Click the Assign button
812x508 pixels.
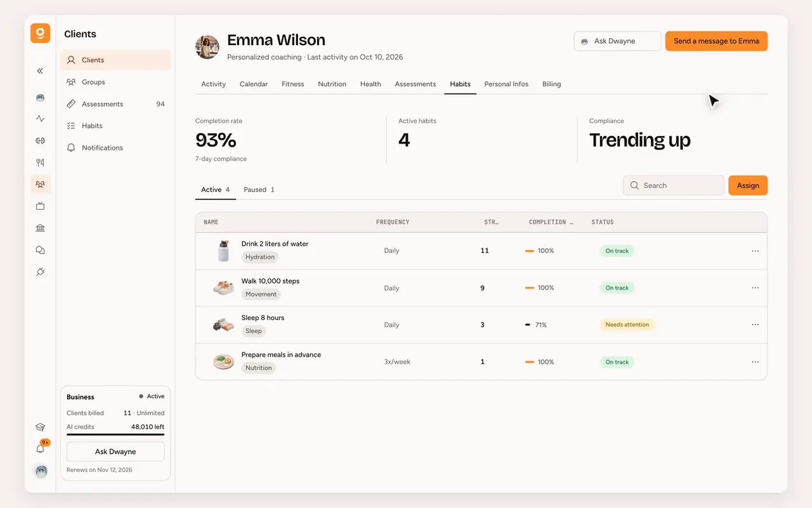(x=748, y=185)
